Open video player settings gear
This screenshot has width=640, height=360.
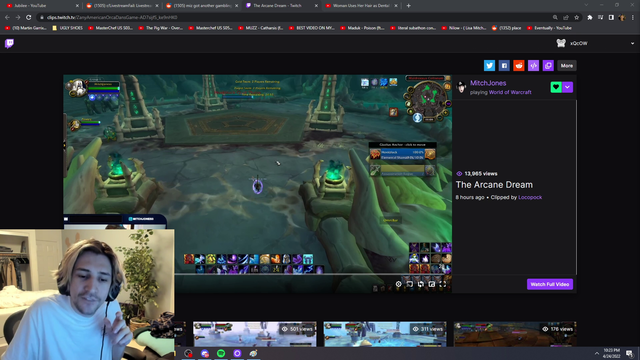point(398,284)
